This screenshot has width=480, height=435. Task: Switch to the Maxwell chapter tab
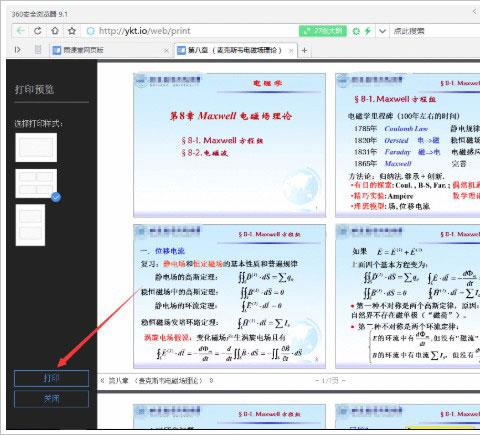pyautogui.click(x=235, y=50)
